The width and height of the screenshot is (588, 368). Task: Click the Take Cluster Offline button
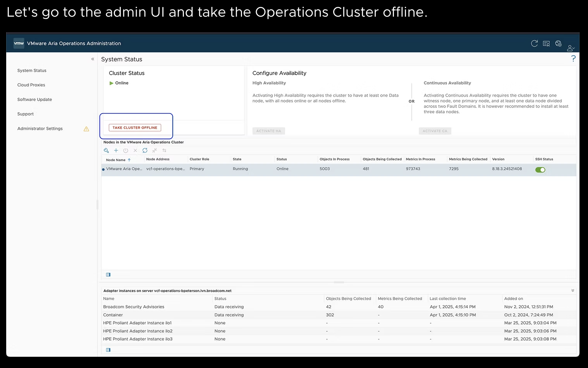[x=135, y=127]
